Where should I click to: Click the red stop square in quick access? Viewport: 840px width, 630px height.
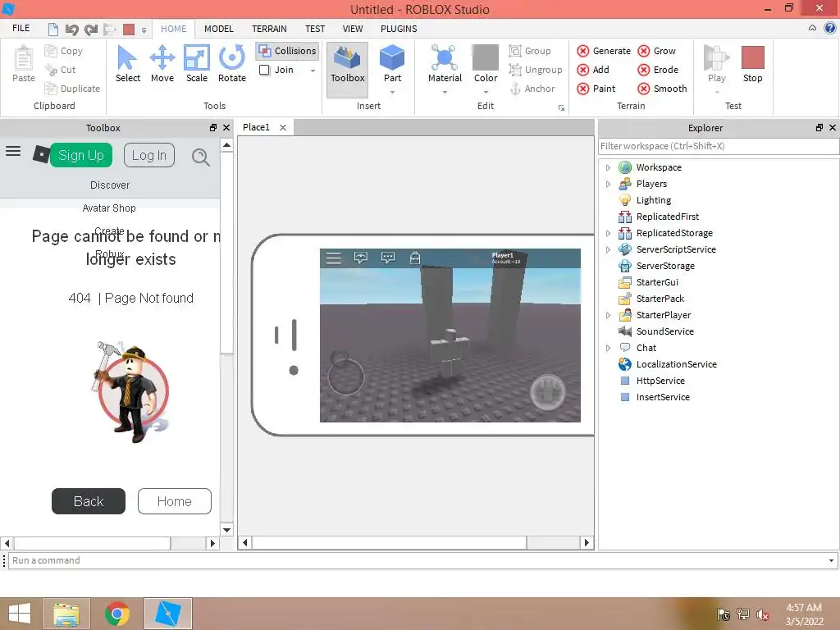[129, 29]
